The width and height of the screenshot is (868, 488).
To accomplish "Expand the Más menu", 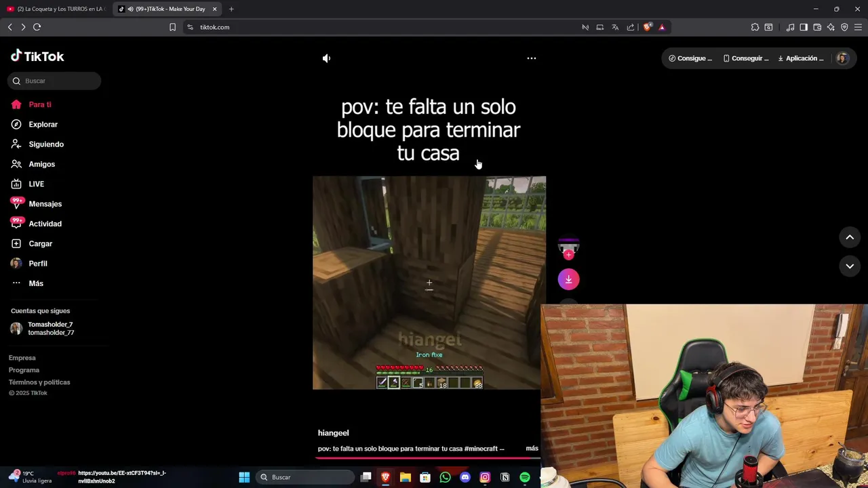I will (x=35, y=283).
